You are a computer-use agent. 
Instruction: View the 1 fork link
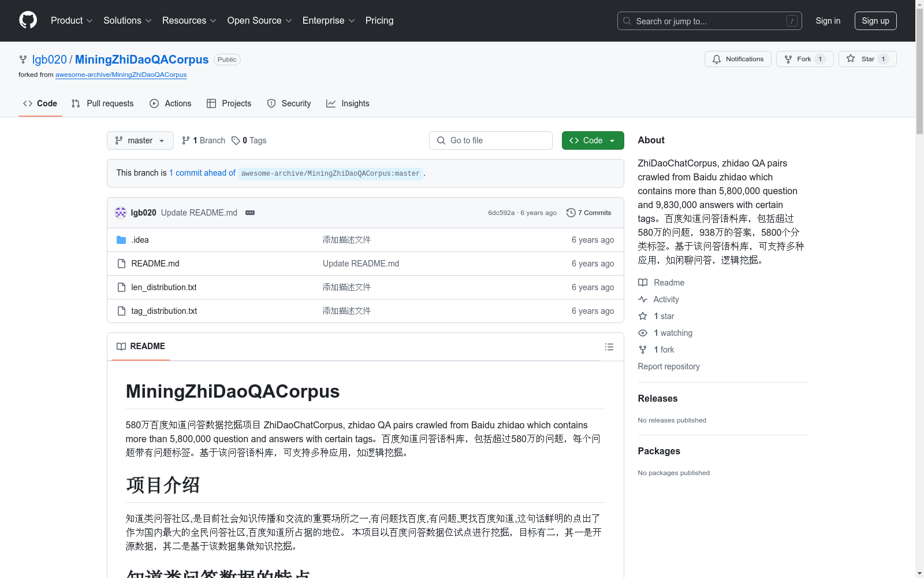(x=656, y=350)
